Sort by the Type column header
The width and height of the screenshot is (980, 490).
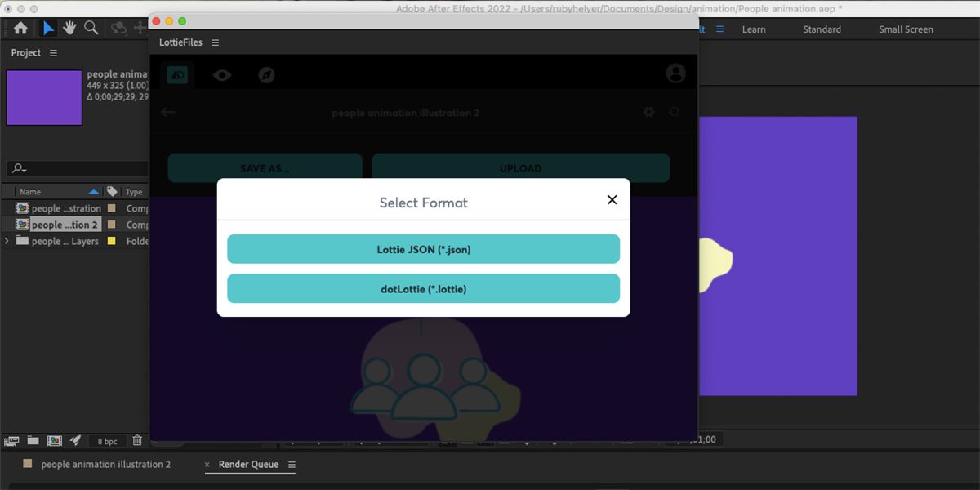coord(134,192)
